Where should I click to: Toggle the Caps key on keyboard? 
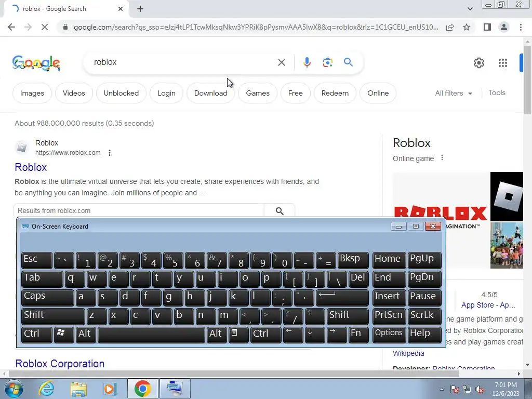point(47,297)
